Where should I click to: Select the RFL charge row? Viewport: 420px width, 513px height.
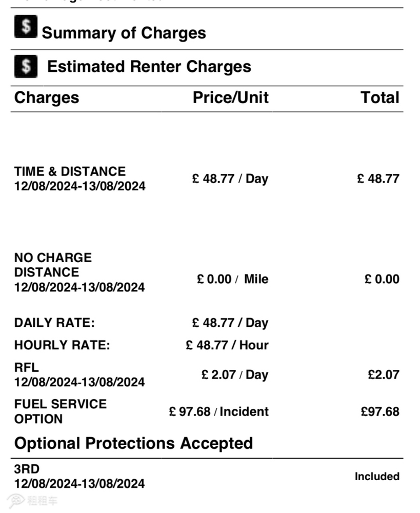coord(207,374)
